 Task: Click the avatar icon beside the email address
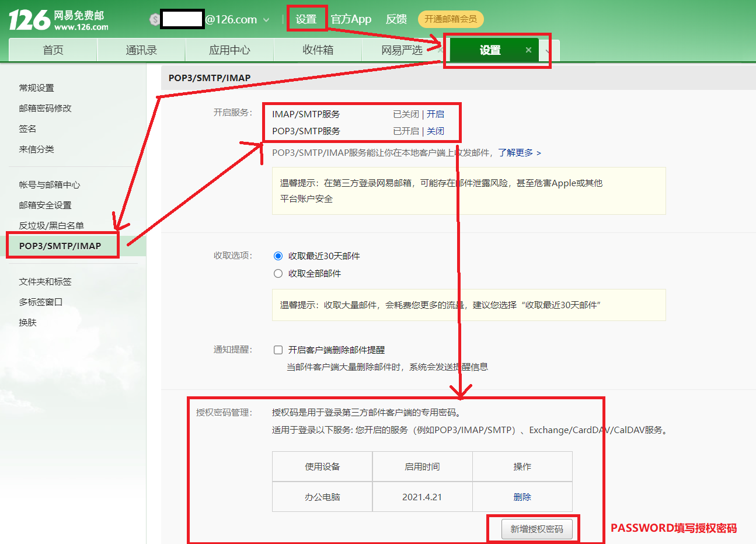(x=155, y=19)
